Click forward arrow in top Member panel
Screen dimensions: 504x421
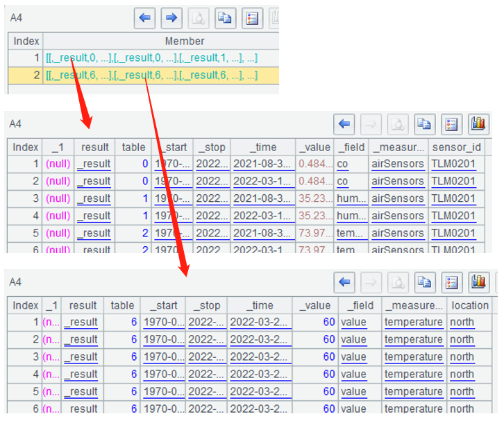[x=171, y=18]
